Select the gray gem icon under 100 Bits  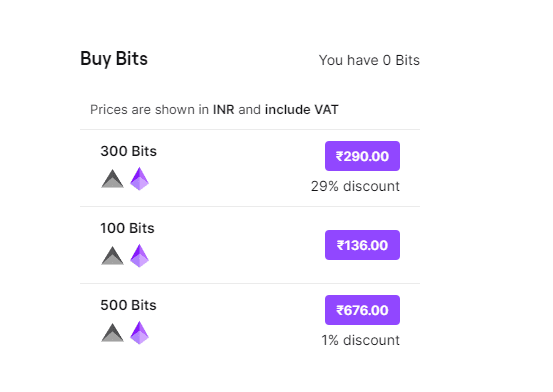pos(113,255)
